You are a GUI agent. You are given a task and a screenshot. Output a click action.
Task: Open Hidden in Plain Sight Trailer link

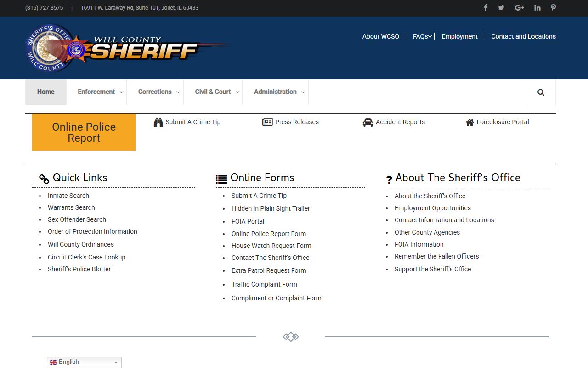pos(271,208)
